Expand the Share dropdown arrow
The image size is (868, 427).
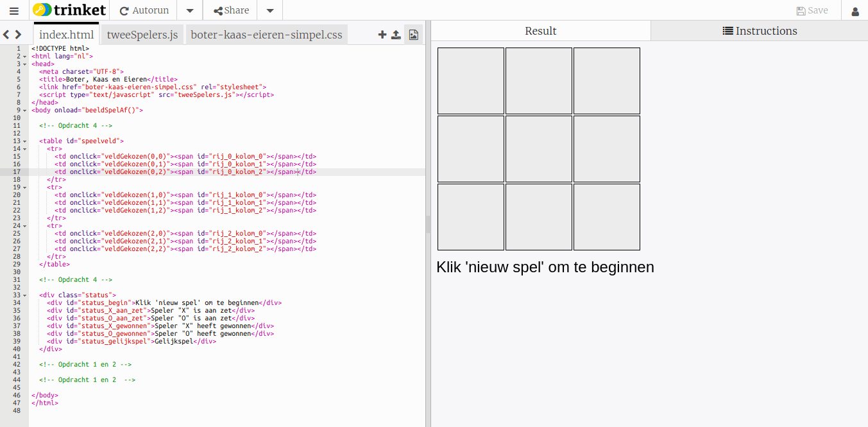(270, 10)
